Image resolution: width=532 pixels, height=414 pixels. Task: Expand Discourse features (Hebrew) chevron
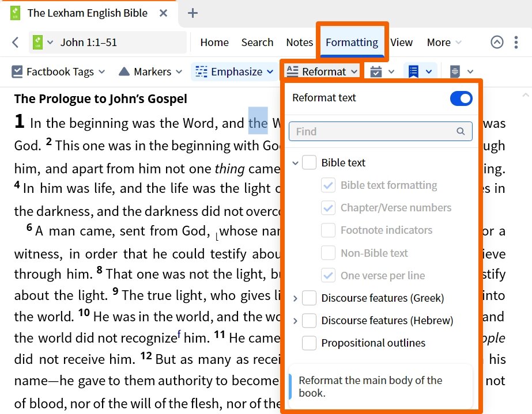point(295,321)
